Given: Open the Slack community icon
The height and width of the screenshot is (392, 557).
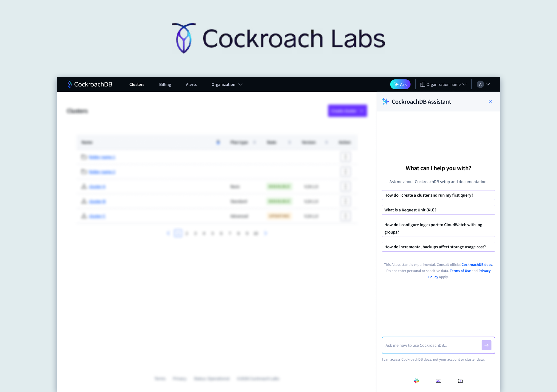Looking at the screenshot, I should (x=416, y=381).
